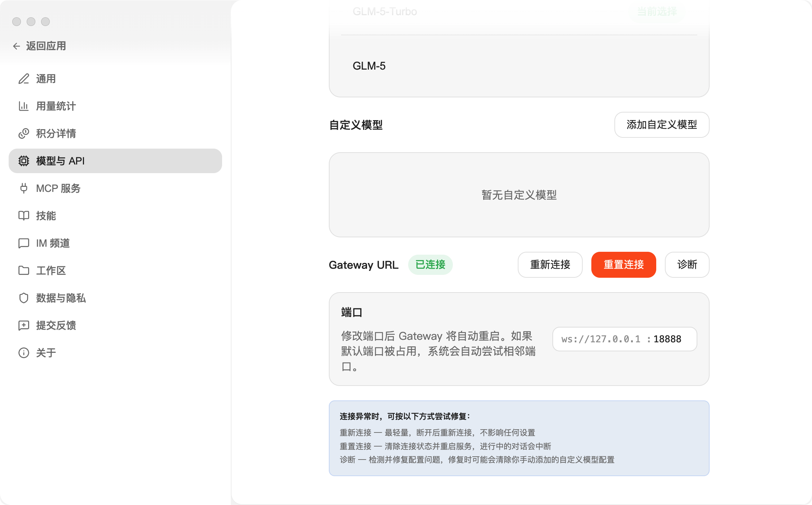The height and width of the screenshot is (505, 812).
Task: Click the chat bubble icon for IM 频道
Action: pos(24,243)
